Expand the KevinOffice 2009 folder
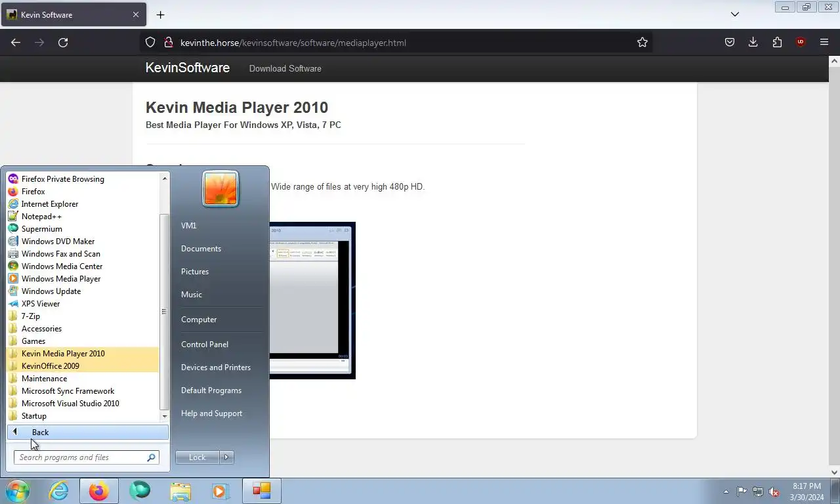Viewport: 840px width, 504px height. point(83,366)
